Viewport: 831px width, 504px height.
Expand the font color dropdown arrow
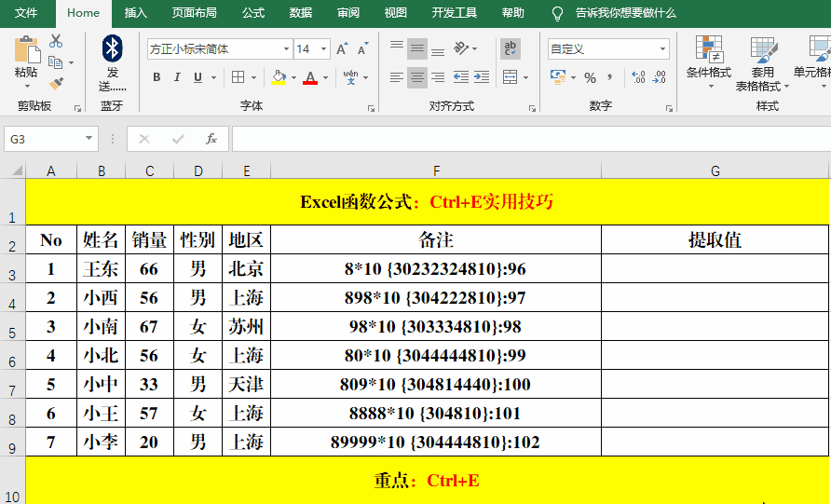click(x=325, y=78)
